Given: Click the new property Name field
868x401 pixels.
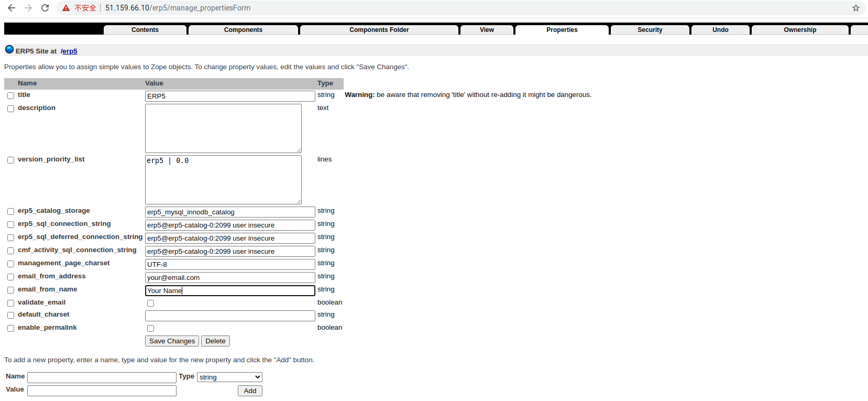Looking at the screenshot, I should point(102,377).
